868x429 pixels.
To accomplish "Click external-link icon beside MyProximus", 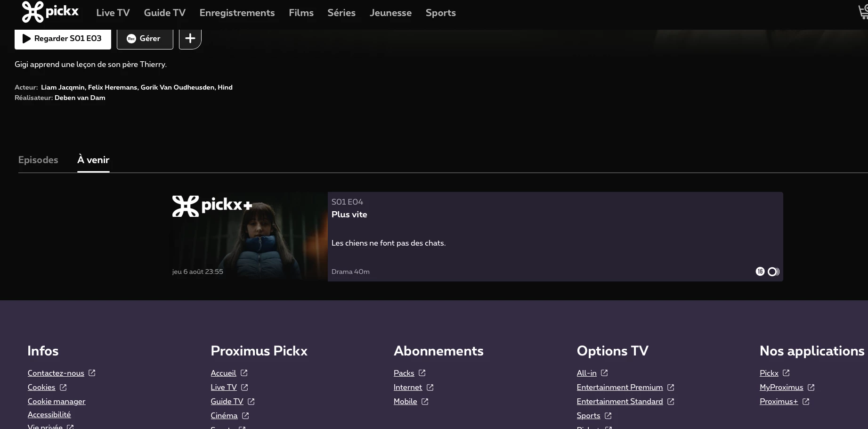I will pos(811,387).
